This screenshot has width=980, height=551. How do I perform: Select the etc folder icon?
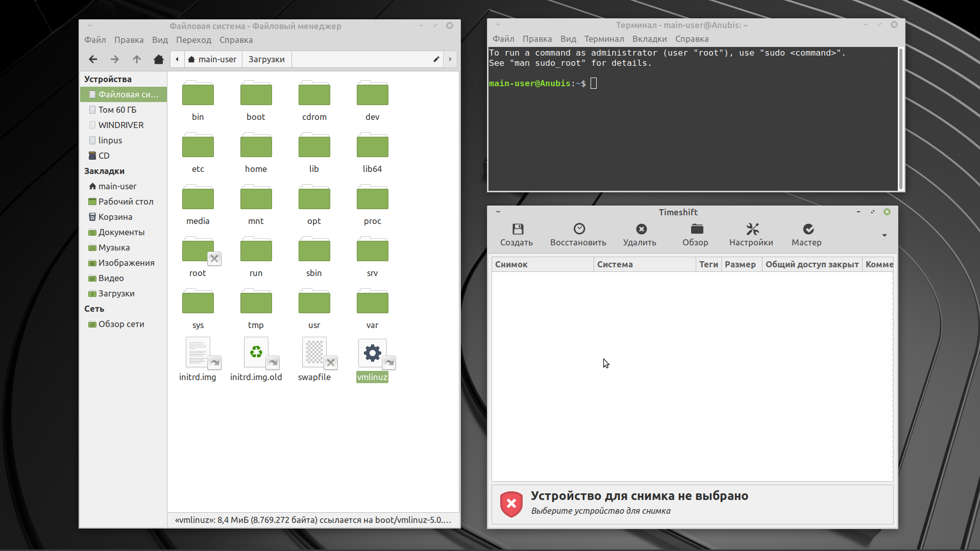coord(198,145)
